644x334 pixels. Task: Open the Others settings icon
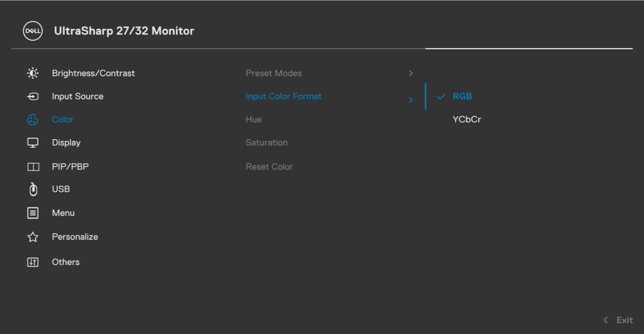click(x=33, y=261)
